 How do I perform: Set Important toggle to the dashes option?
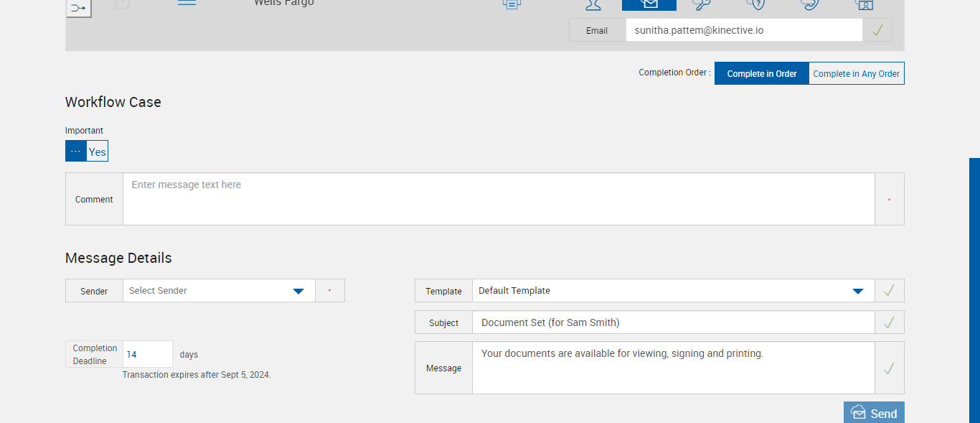tap(76, 152)
